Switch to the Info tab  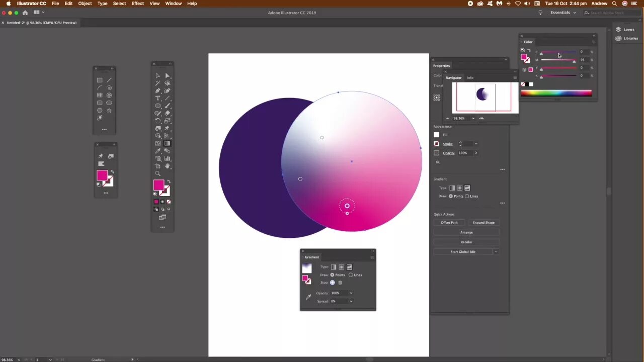470,78
